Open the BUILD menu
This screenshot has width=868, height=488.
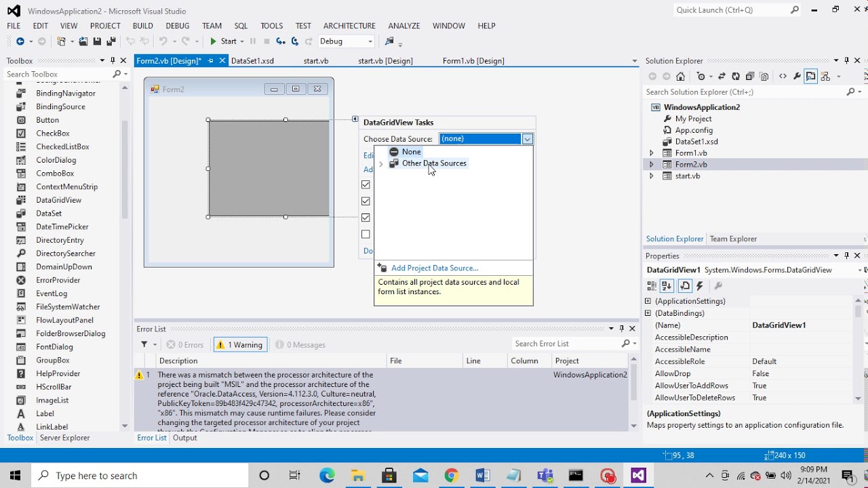[142, 26]
